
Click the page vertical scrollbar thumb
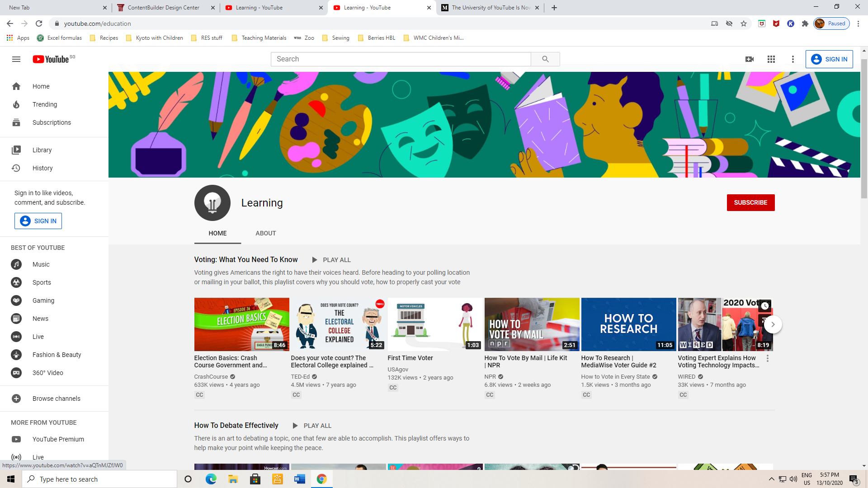(x=864, y=129)
